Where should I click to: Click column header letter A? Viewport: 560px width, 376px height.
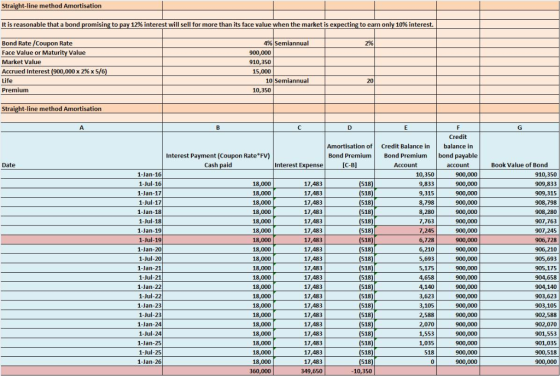[x=81, y=127]
